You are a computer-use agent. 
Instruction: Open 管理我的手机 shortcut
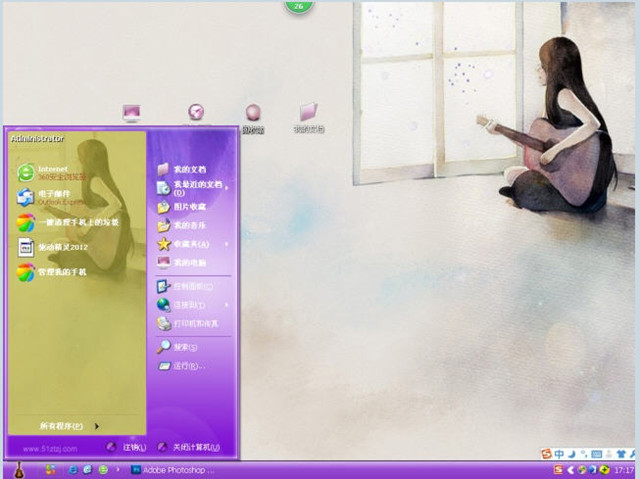[51, 272]
